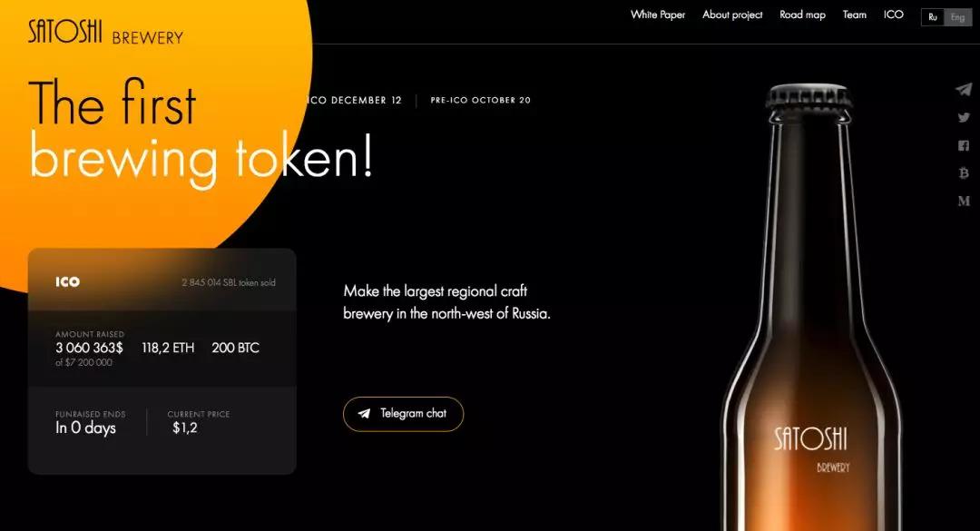Screen dimensions: 980x531
Task: Open the Bitcoin forum icon
Action: (963, 172)
